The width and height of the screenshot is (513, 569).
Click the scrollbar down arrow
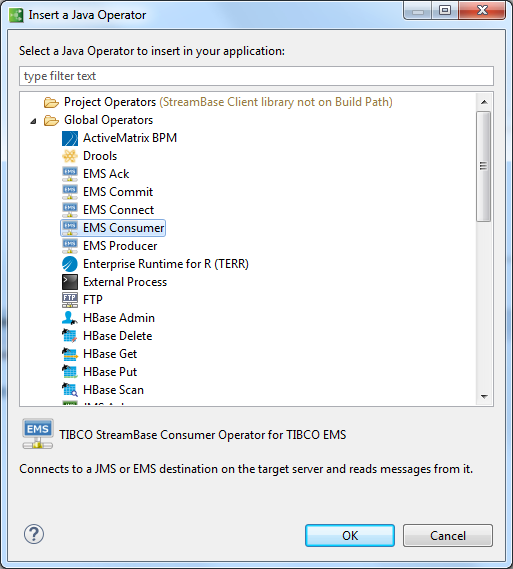484,397
